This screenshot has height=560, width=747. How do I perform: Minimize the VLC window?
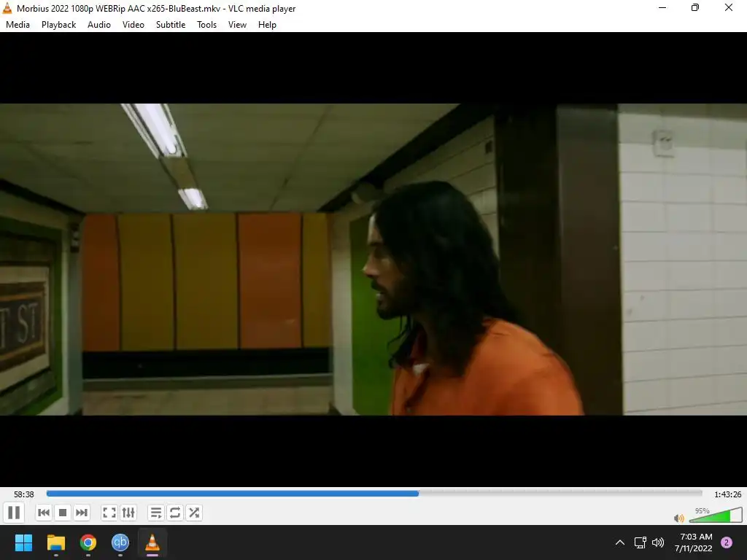point(662,7)
